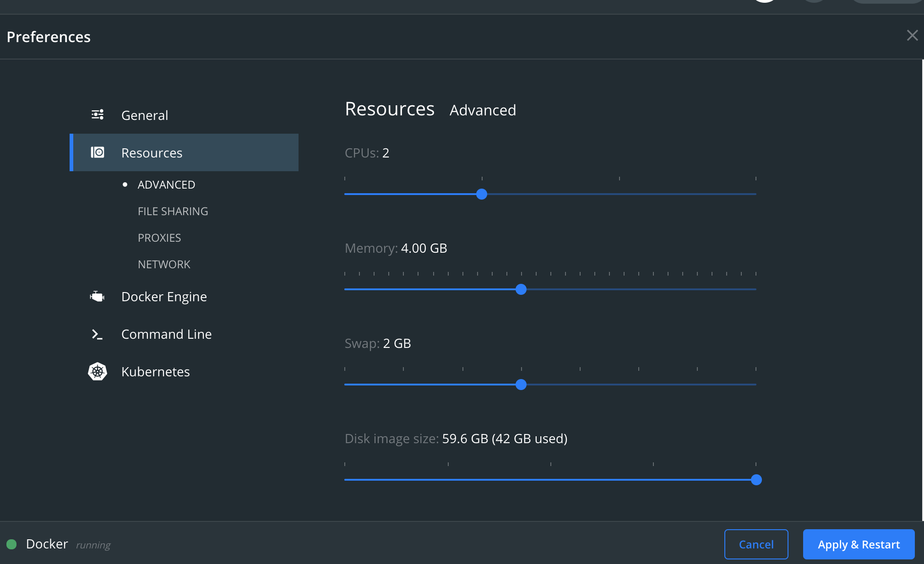Select the ADVANCED sub-item
Viewport: 924px width, 564px height.
point(166,184)
